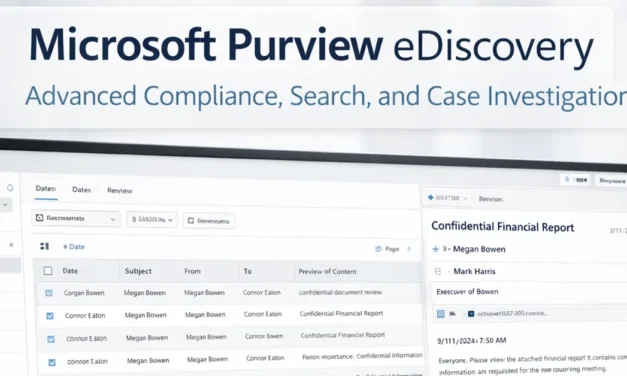Open the attachment file name link
This screenshot has width=627, height=376.
pyautogui.click(x=512, y=313)
